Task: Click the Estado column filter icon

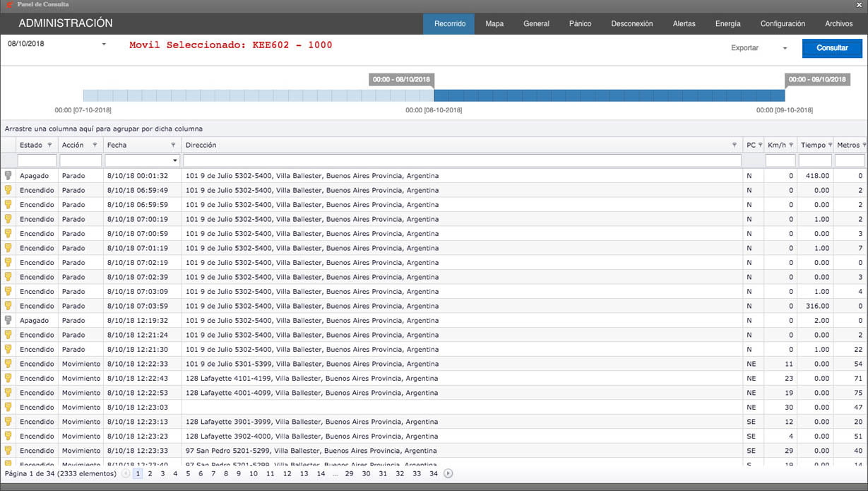Action: coord(49,145)
